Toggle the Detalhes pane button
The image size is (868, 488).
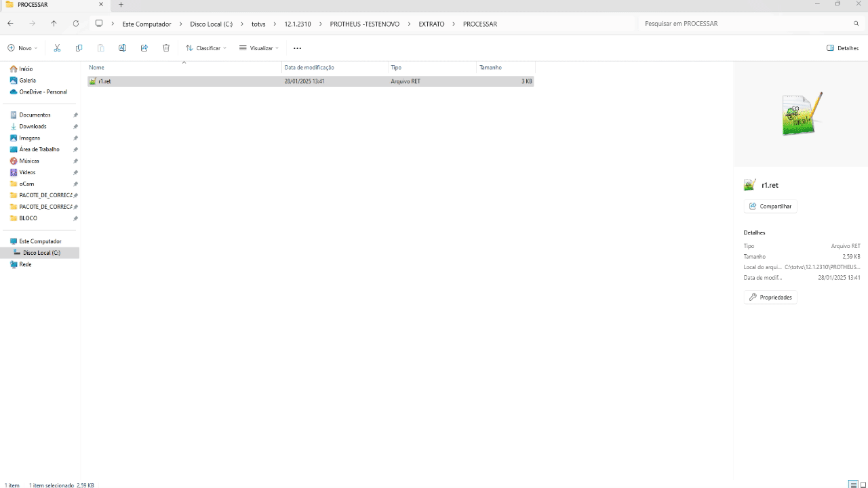pyautogui.click(x=843, y=48)
